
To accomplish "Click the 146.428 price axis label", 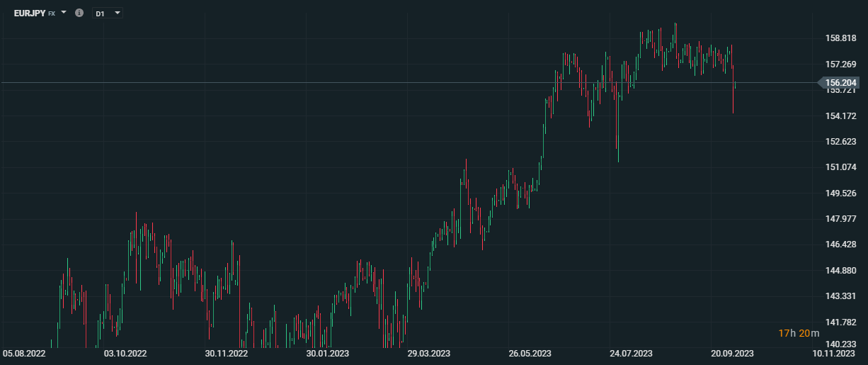I will [x=840, y=245].
